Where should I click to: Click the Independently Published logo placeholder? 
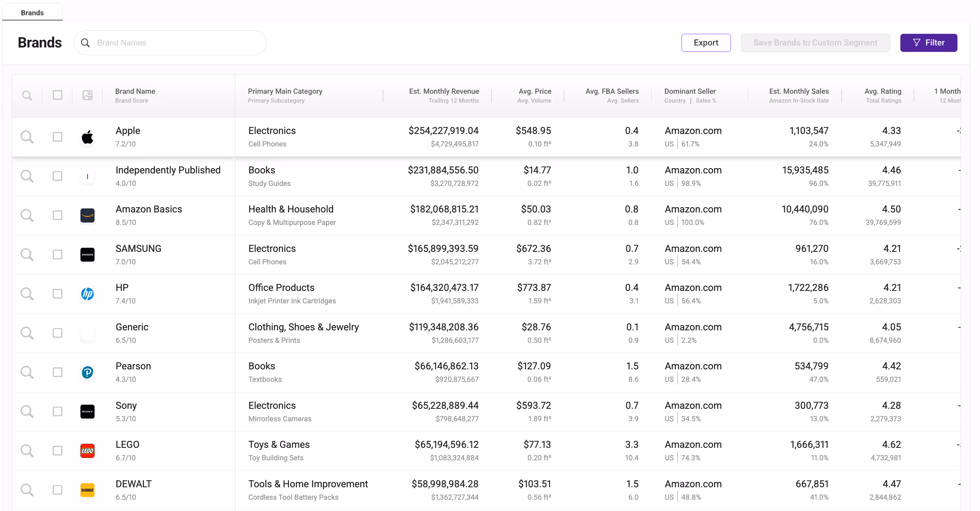(x=87, y=176)
